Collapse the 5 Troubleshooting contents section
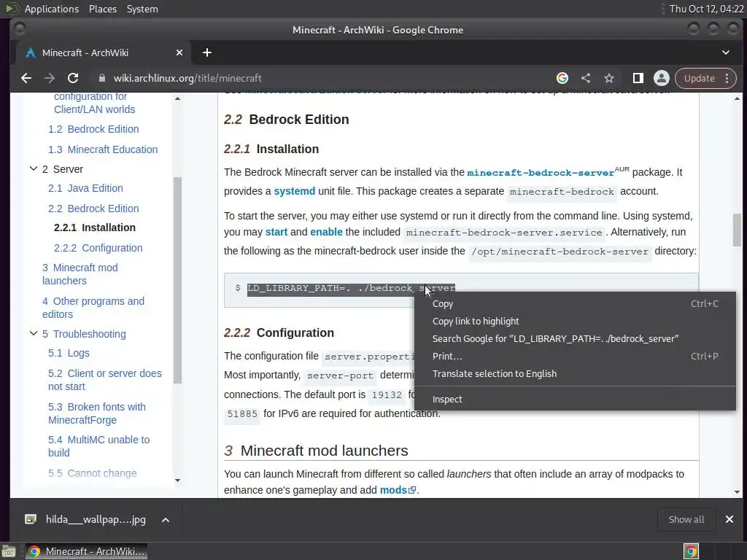Screen dimensions: 747x560 [34, 333]
